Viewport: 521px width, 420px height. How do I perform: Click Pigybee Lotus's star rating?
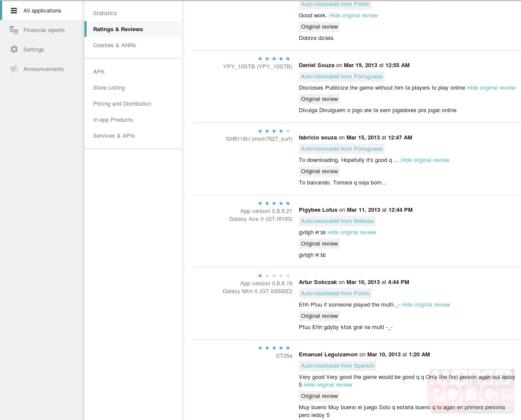(274, 203)
